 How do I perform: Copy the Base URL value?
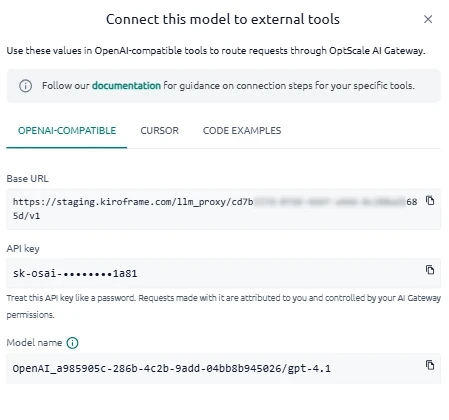[x=430, y=201]
